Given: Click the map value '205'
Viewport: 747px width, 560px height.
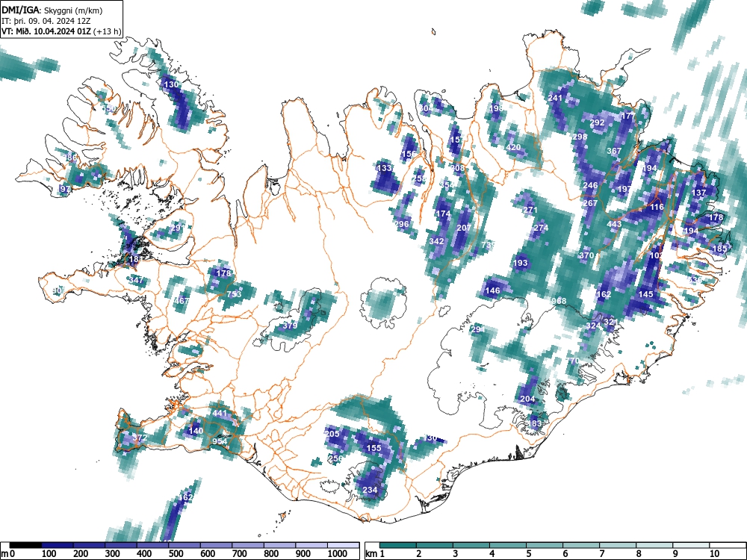Looking at the screenshot, I should [x=332, y=434].
